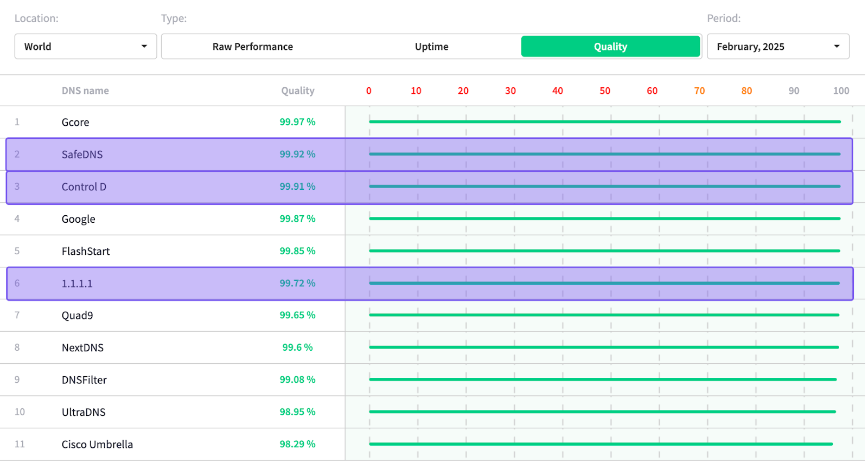Viewport: 868px width, 463px height.
Task: Click rank number 11
Action: point(20,444)
